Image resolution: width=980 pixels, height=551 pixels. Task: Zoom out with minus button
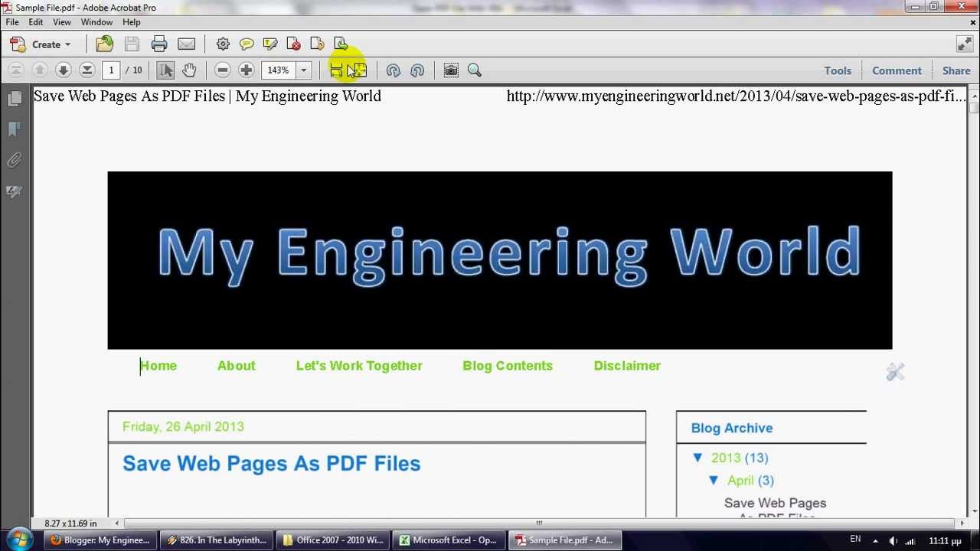click(x=223, y=70)
